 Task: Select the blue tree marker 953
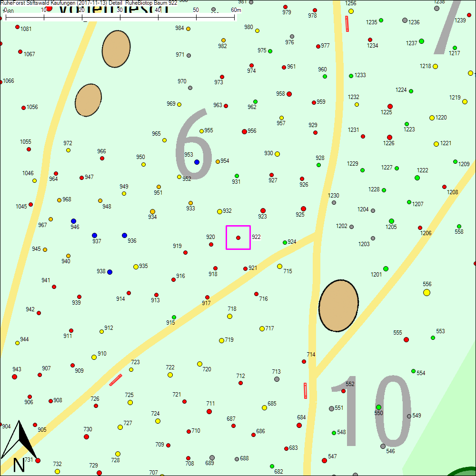pyautogui.click(x=197, y=162)
